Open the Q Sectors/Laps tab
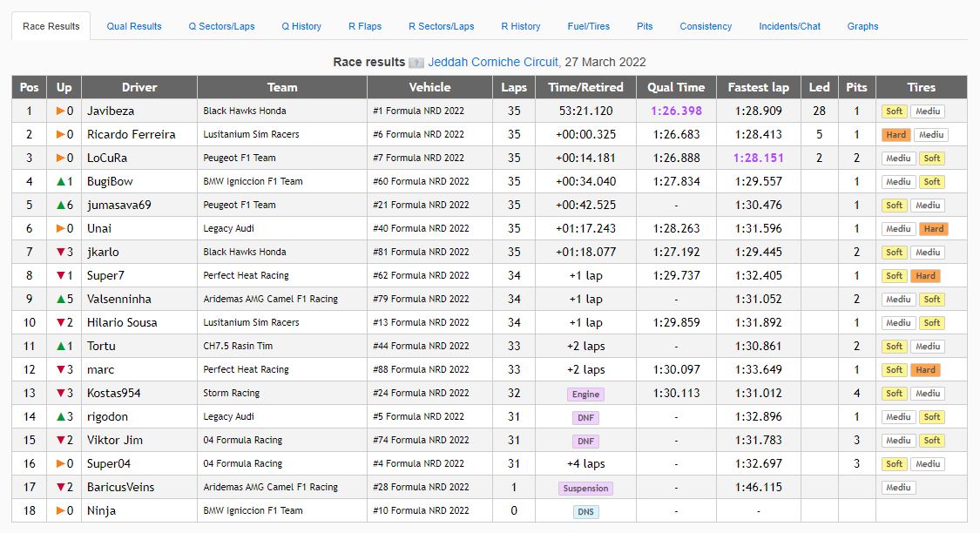This screenshot has width=980, height=533. [222, 26]
